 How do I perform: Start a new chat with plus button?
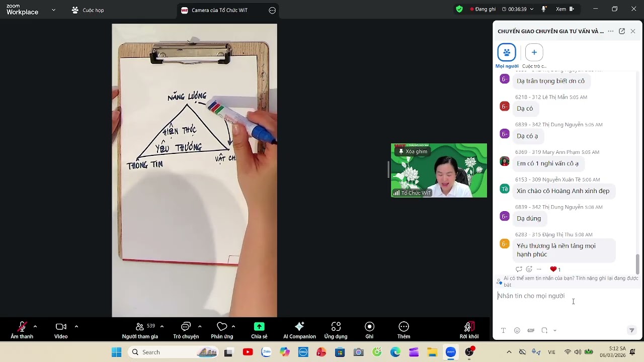(534, 52)
